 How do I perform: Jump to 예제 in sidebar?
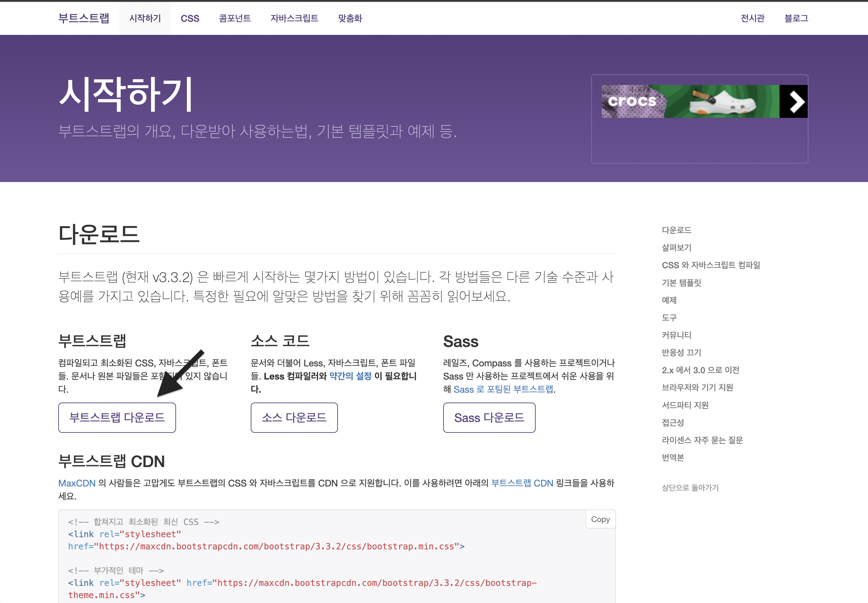pyautogui.click(x=669, y=300)
